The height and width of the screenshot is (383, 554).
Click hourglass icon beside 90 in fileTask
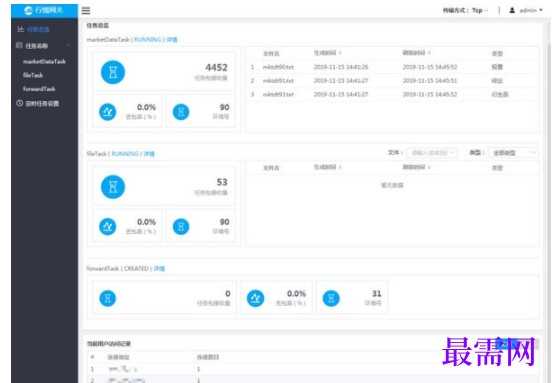(181, 226)
